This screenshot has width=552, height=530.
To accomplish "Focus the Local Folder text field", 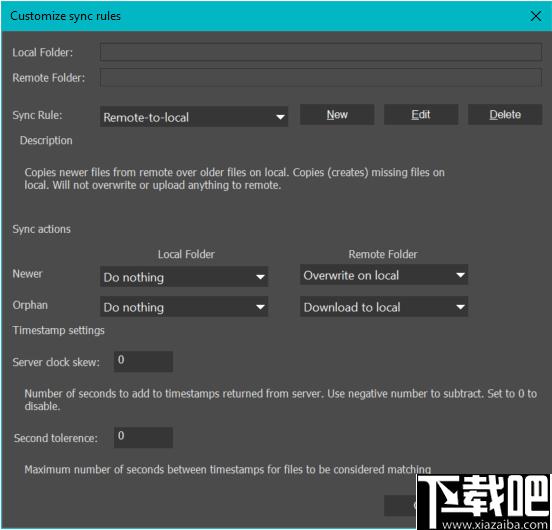I will [x=321, y=52].
